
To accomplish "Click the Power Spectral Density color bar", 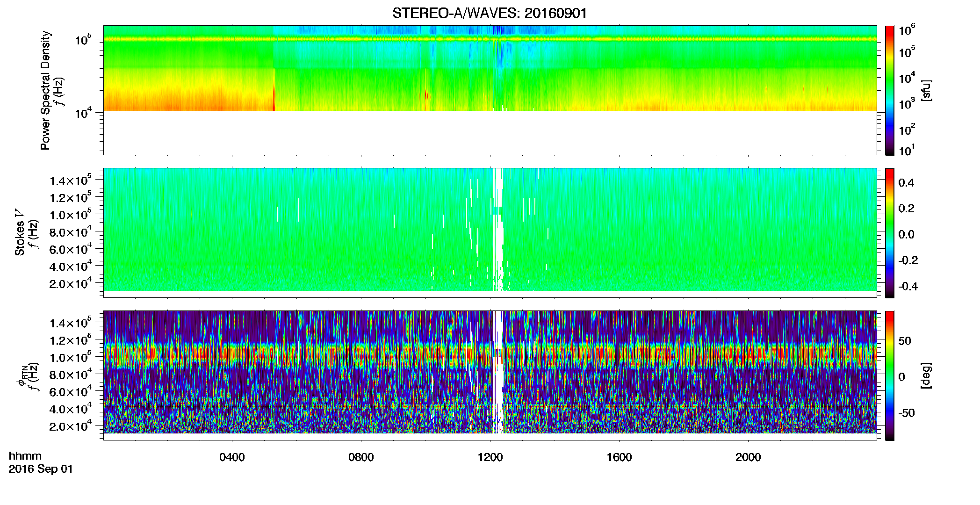I will tap(890, 90).
